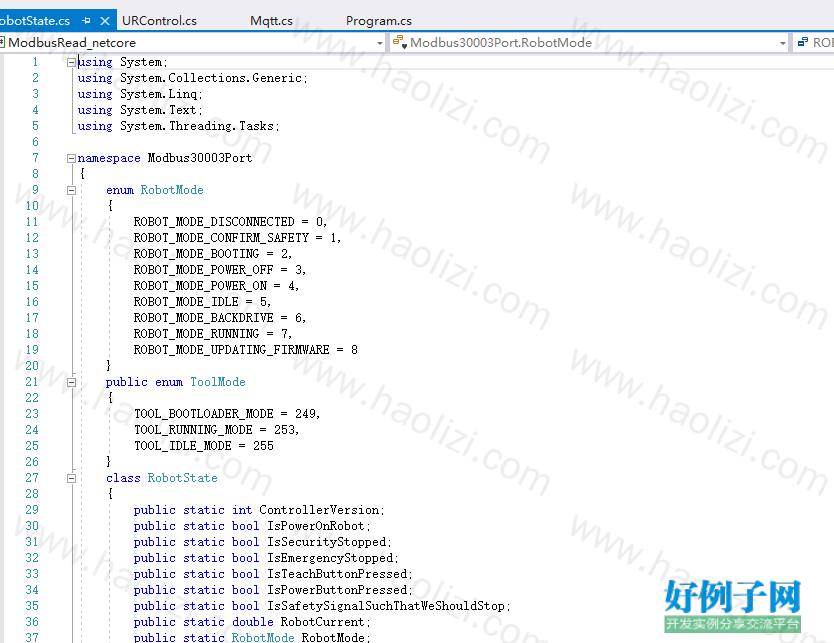The height and width of the screenshot is (643, 834).
Task: Place cursor on ROBOT_MODE_BACKDRIVE
Action: pos(203,318)
